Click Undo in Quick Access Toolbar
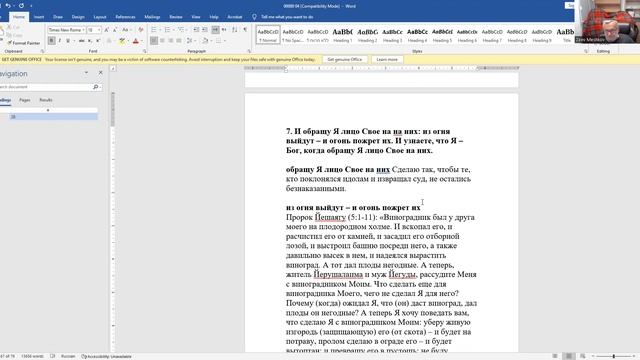This screenshot has width=640, height=360. (8, 6)
